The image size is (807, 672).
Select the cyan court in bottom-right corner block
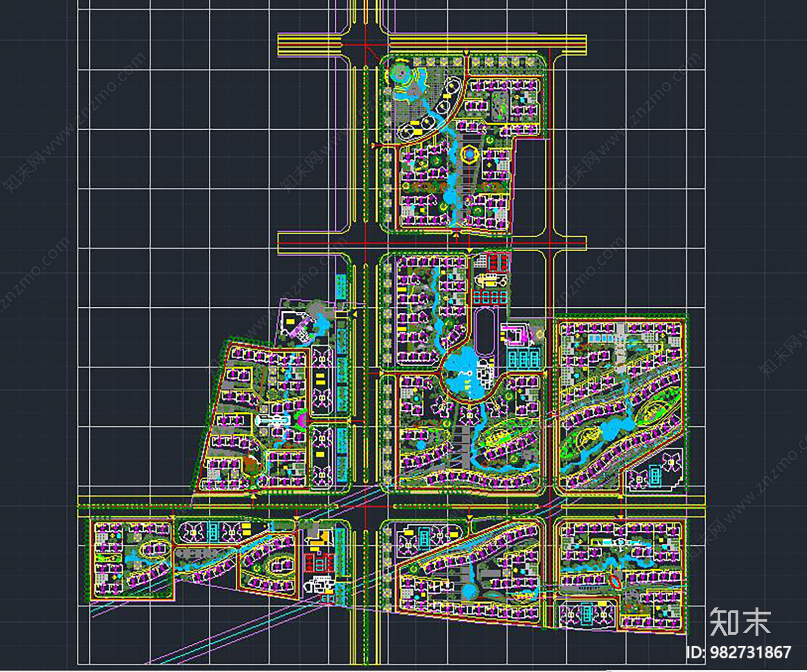click(587, 614)
